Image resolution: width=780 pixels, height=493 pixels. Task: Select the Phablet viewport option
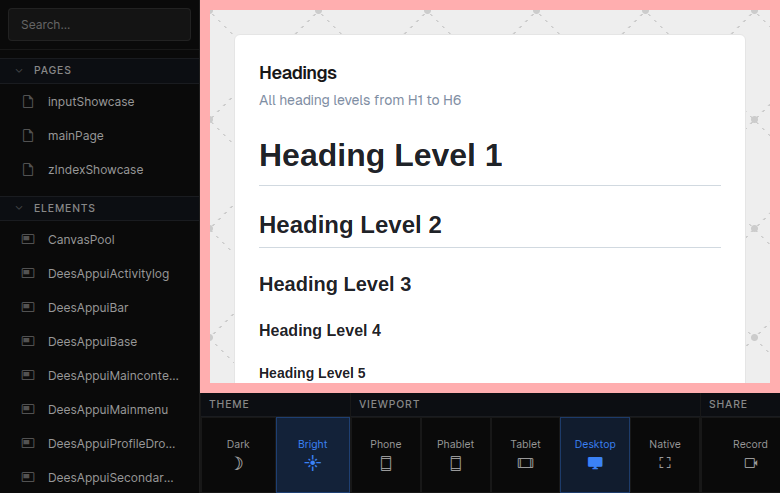455,455
